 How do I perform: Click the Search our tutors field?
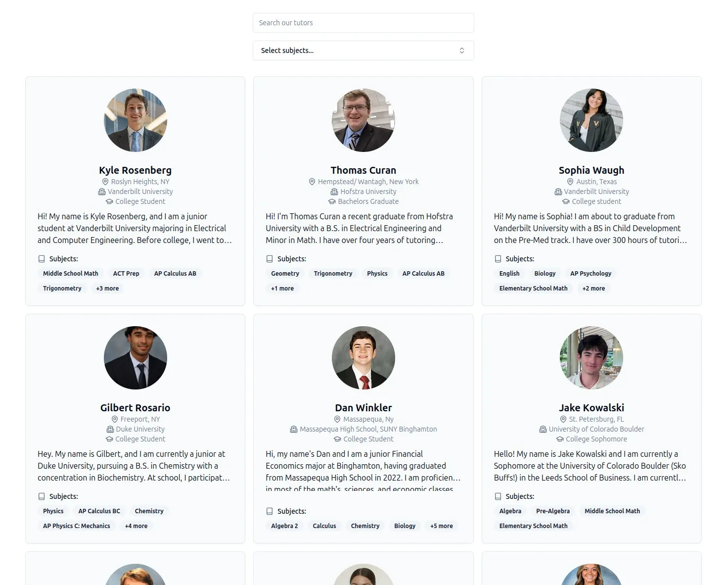tap(364, 23)
